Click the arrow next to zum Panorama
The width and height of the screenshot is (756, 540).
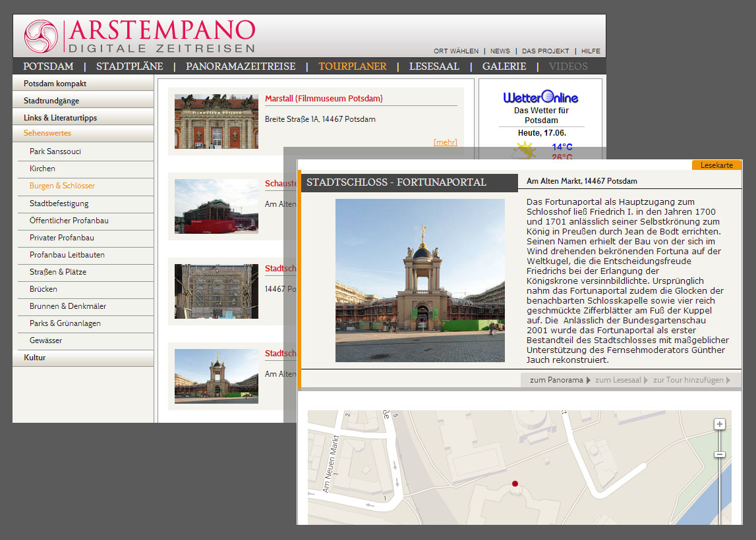(589, 380)
